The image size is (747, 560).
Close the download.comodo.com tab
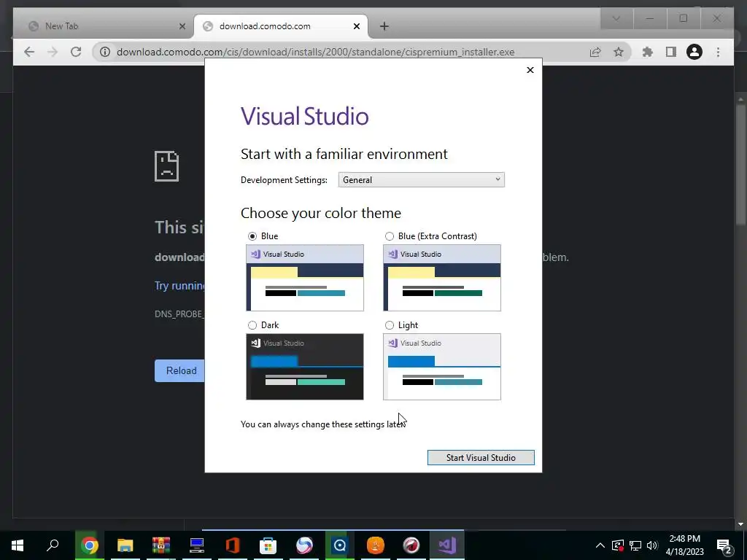356,26
